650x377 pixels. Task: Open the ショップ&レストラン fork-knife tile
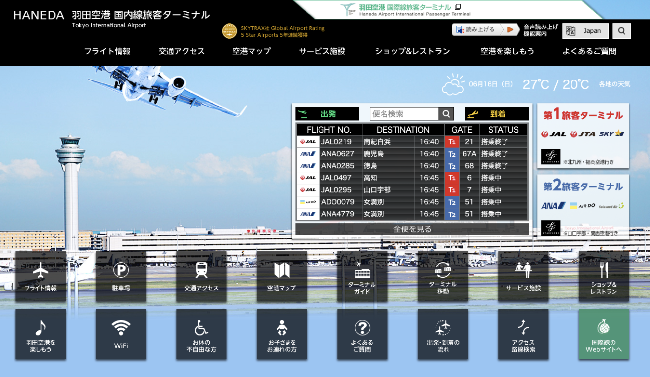tap(604, 276)
